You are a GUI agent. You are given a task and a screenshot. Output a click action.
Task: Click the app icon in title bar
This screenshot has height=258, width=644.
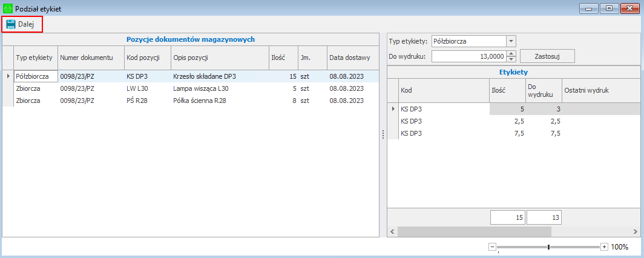tap(8, 8)
